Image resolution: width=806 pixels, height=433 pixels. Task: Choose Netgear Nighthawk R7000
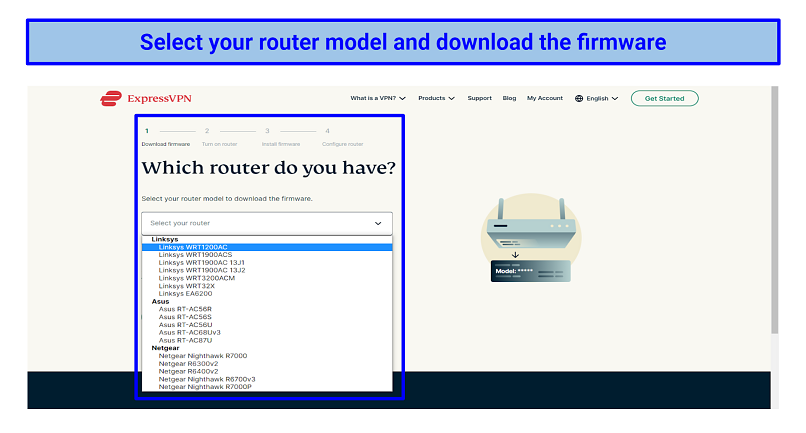click(x=267, y=356)
